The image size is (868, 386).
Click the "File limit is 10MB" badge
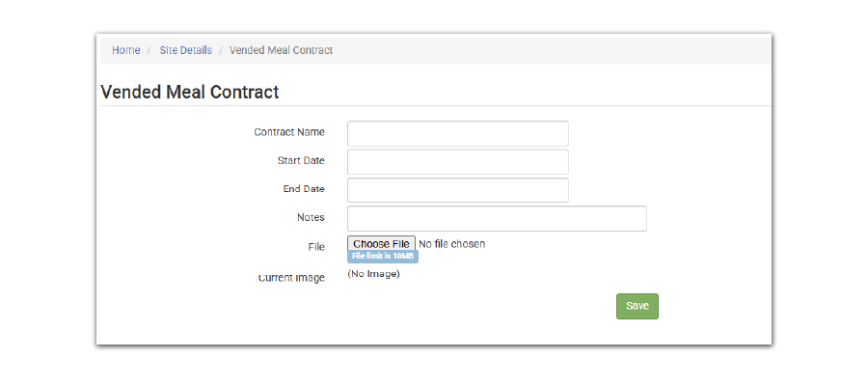383,257
